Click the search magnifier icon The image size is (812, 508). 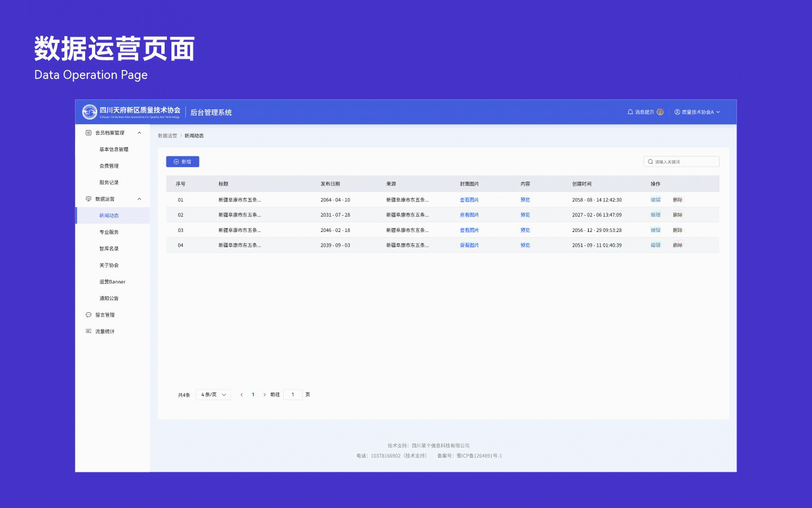click(650, 161)
